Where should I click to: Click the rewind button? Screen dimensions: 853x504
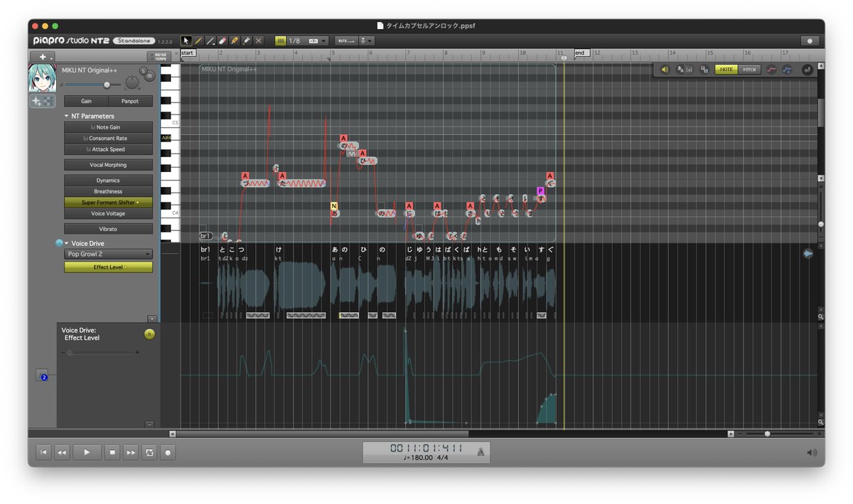(x=62, y=452)
